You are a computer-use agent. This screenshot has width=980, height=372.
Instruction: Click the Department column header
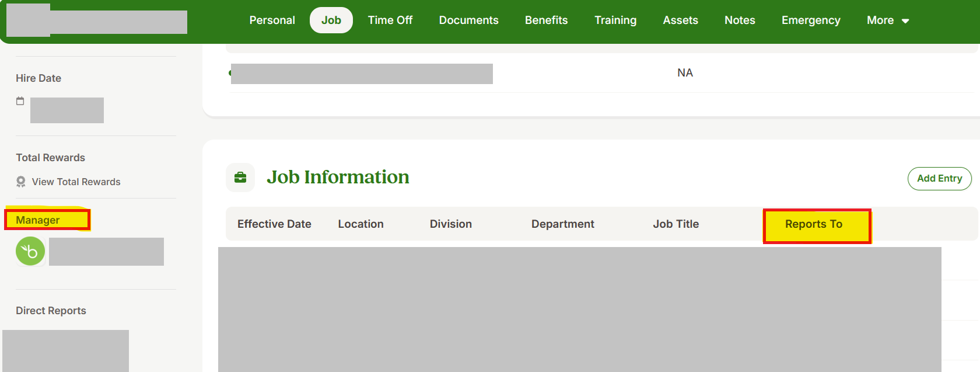563,224
